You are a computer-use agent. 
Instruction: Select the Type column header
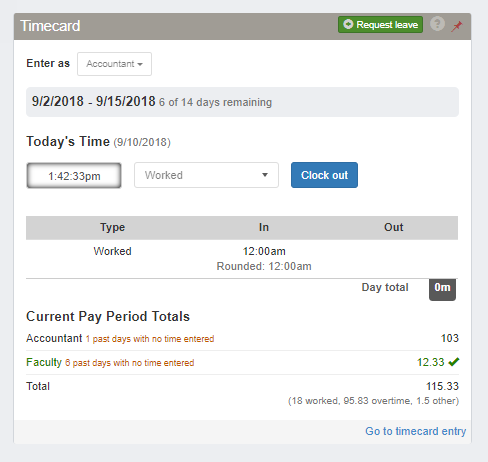tap(112, 227)
